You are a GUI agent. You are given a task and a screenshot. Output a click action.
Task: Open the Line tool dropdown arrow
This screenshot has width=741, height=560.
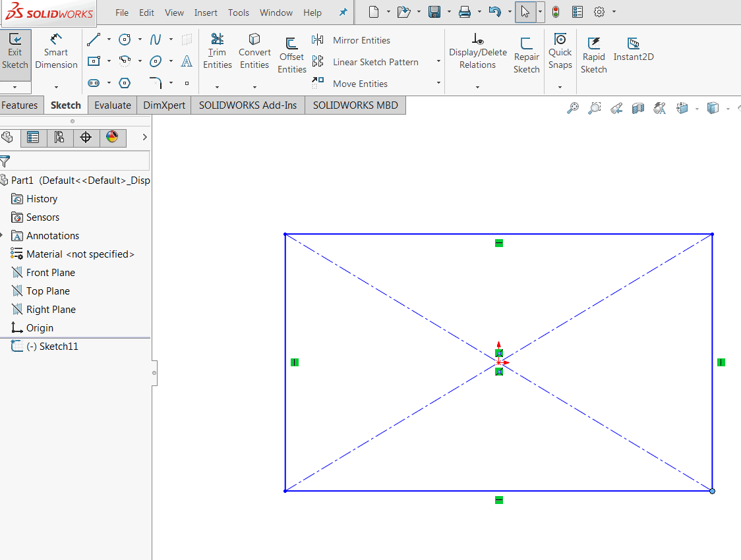coord(109,40)
